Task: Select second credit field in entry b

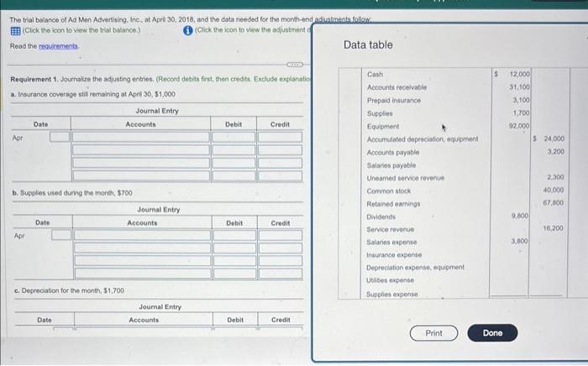Action: (281, 248)
